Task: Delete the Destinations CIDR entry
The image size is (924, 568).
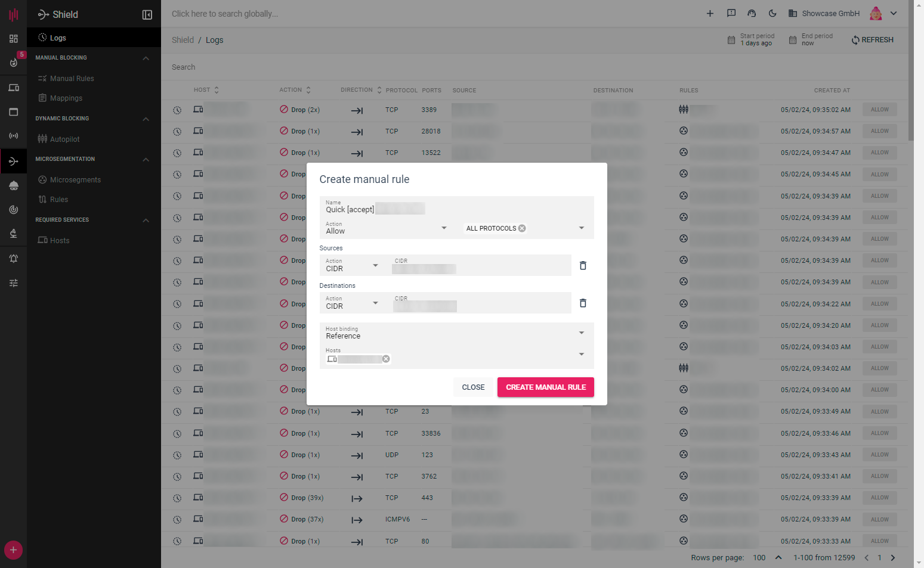Action: (x=583, y=303)
